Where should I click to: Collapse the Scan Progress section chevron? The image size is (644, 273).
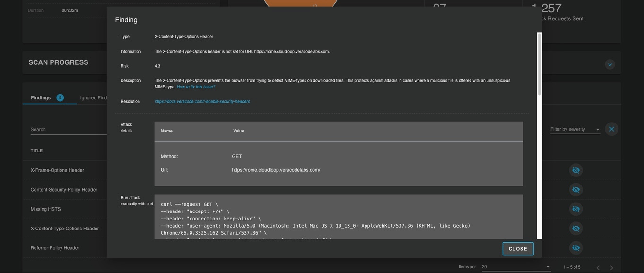pos(609,64)
